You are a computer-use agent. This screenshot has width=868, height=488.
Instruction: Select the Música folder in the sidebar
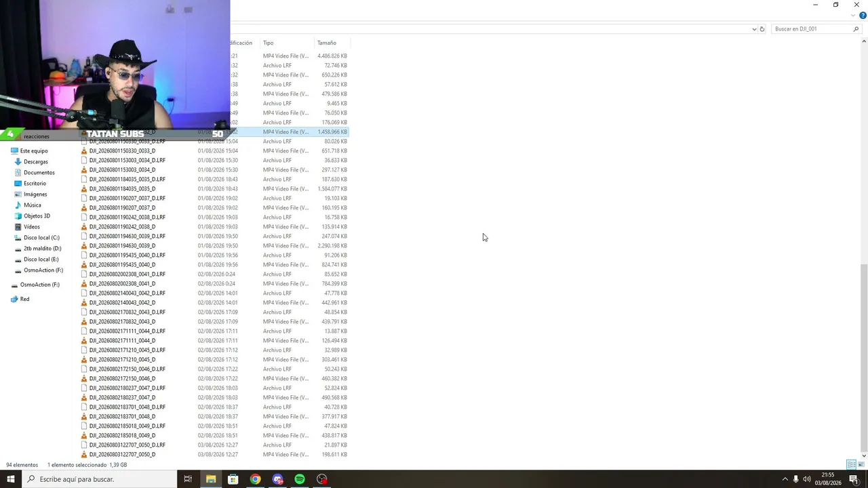pos(33,205)
